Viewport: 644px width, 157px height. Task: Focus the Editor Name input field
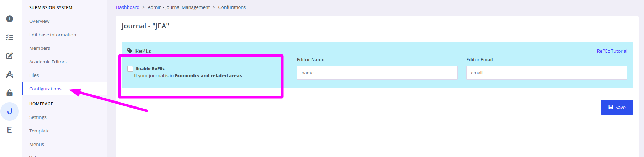tap(377, 73)
